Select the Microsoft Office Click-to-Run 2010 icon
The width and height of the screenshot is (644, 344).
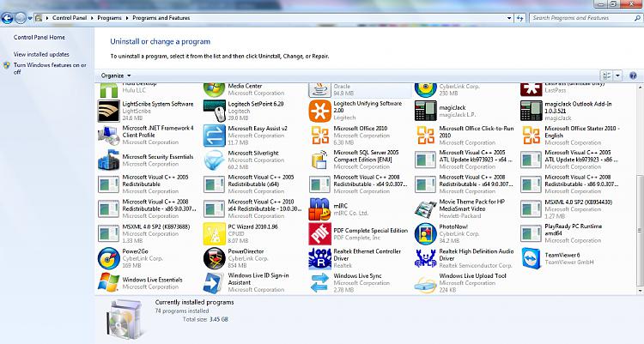pos(425,136)
